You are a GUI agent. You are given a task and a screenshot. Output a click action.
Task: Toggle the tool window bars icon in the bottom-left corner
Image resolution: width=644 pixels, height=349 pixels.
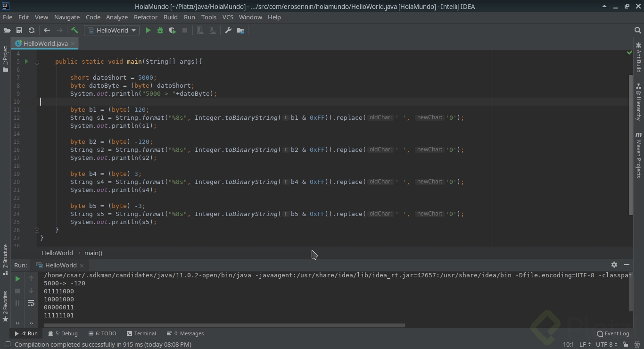tap(7, 345)
